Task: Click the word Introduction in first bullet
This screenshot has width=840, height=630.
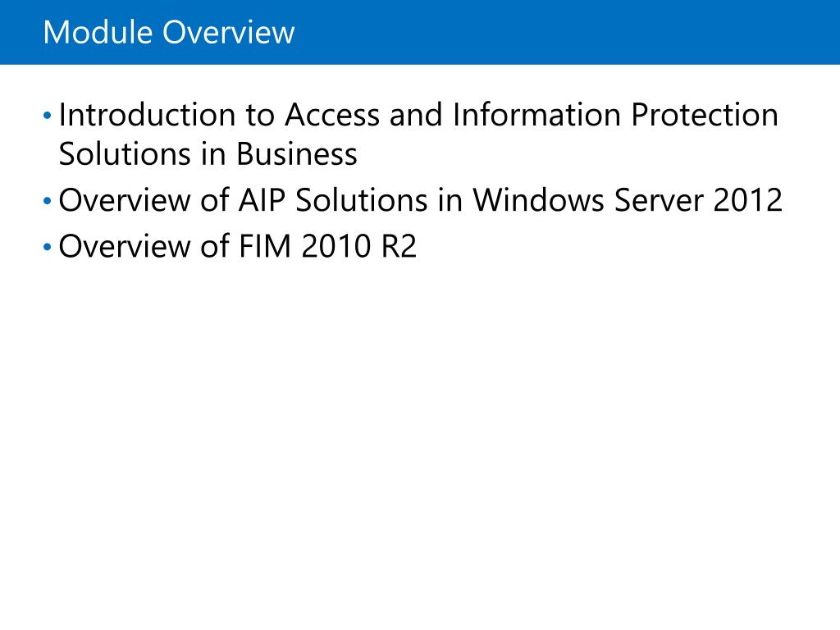Action: pos(148,115)
